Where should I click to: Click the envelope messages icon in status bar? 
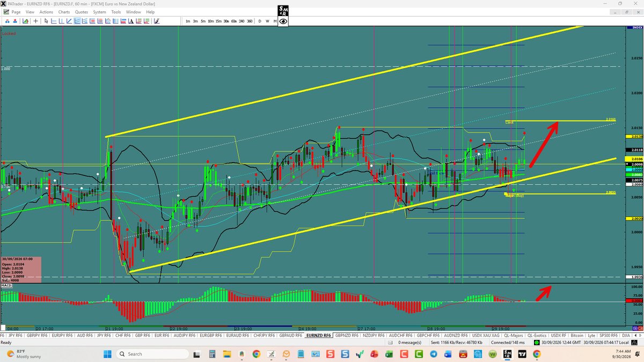pyautogui.click(x=390, y=342)
